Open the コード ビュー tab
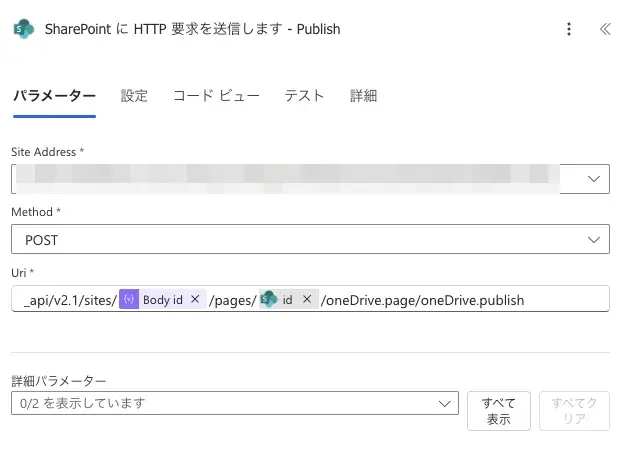Image resolution: width=619 pixels, height=451 pixels. pos(216,96)
